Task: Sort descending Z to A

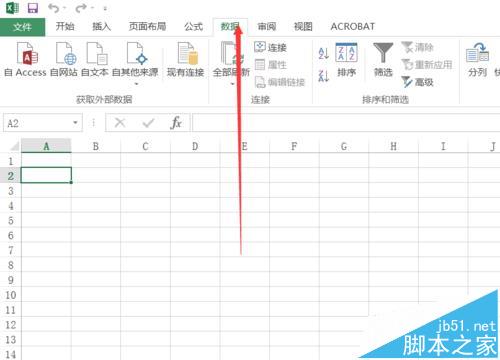Action: pos(323,76)
